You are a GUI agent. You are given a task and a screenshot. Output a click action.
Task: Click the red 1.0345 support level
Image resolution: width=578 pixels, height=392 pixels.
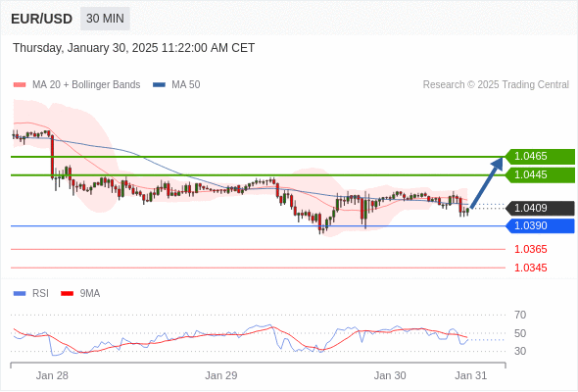click(530, 268)
